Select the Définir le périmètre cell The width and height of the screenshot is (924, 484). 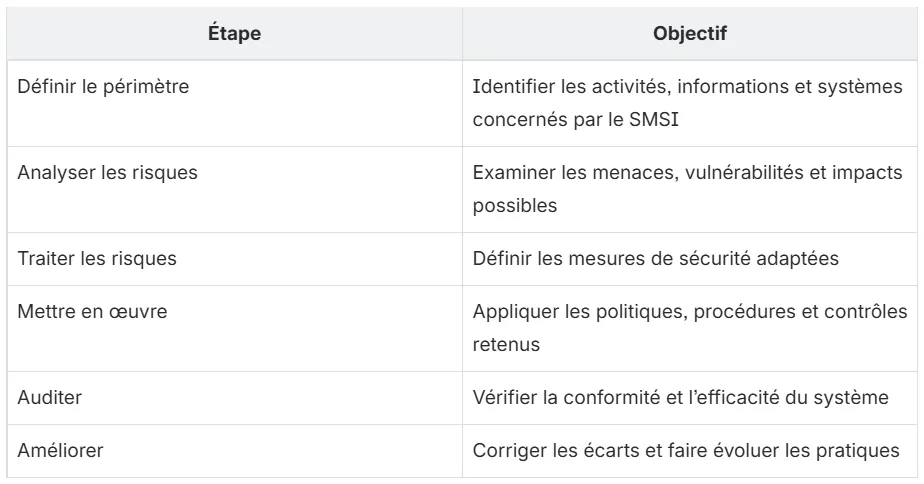click(x=235, y=103)
